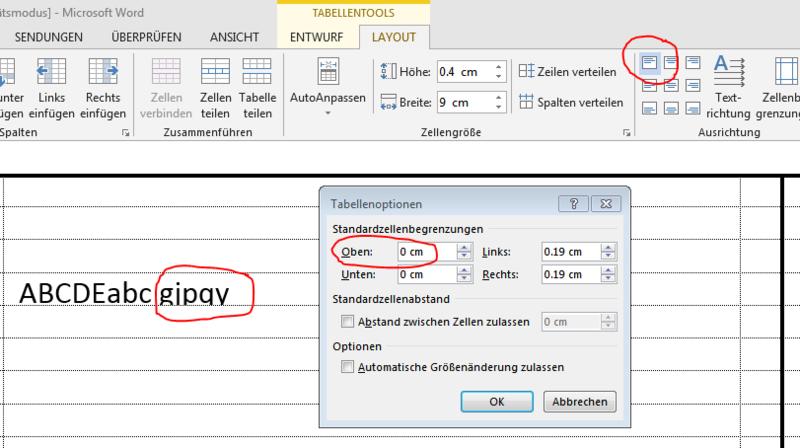The image size is (800, 448).
Task: Select the align top right icon
Action: click(x=693, y=63)
